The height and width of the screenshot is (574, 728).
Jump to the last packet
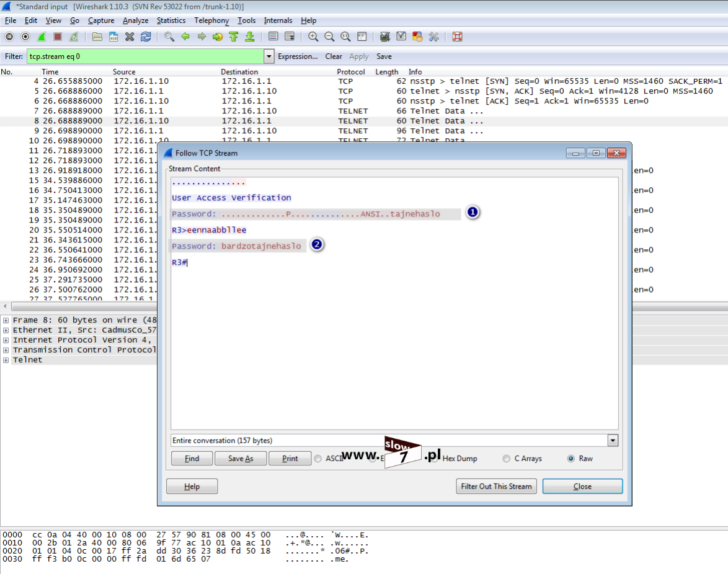250,37
